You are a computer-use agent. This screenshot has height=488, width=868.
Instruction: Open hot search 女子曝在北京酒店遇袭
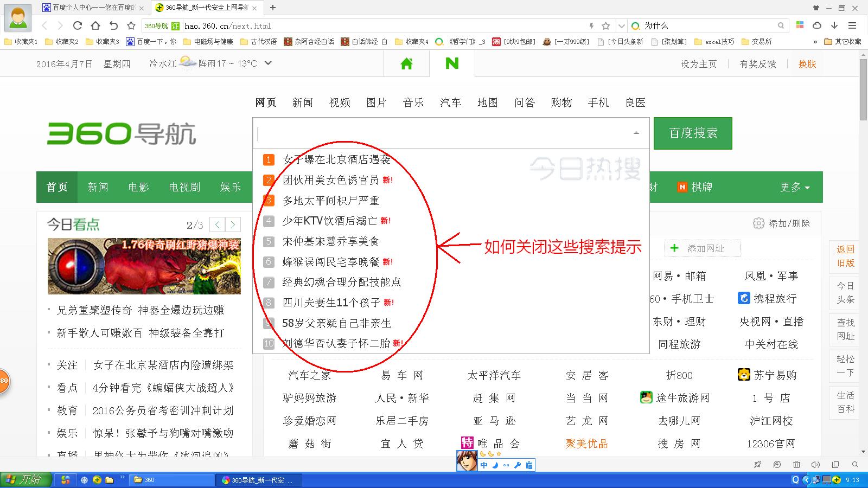[336, 159]
